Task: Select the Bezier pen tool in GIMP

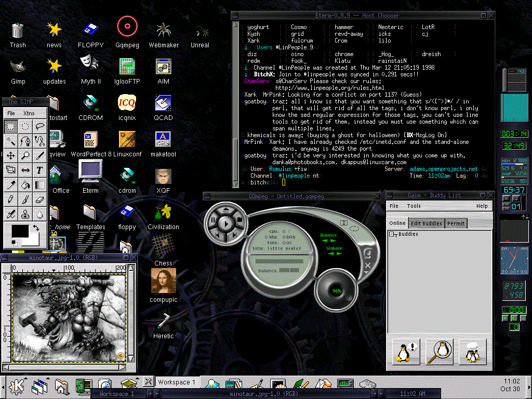Action: click(x=25, y=141)
